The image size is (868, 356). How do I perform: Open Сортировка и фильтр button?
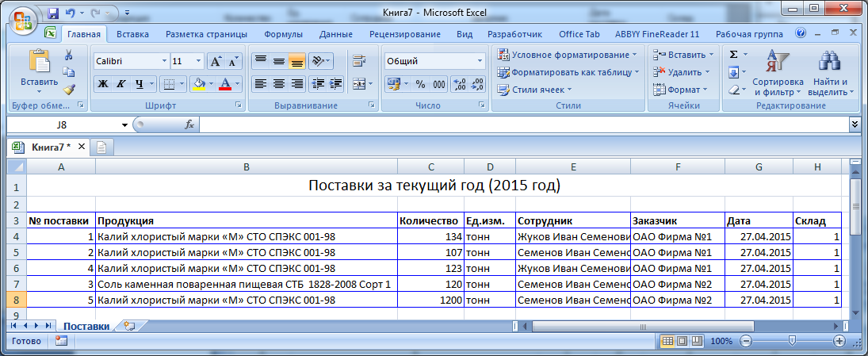point(778,72)
